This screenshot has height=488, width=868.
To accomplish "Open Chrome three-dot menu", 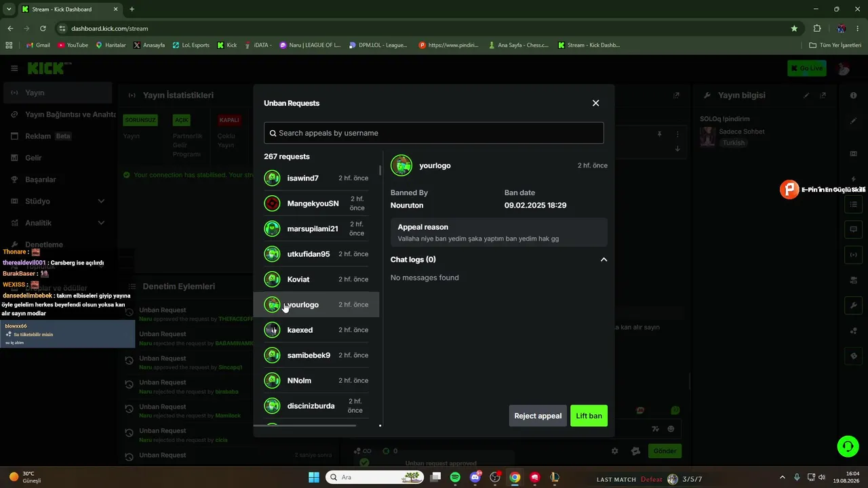I will [x=858, y=28].
